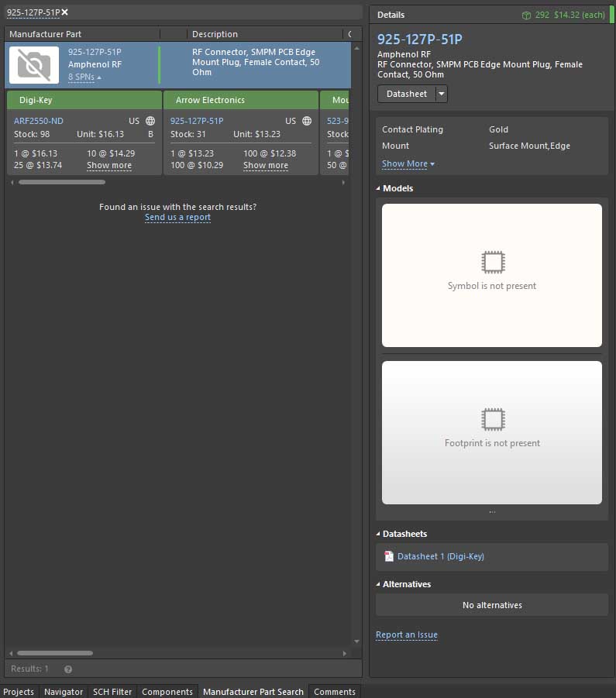Click the chip icon in the Symbol preview
The height and width of the screenshot is (698, 616).
pyautogui.click(x=492, y=263)
